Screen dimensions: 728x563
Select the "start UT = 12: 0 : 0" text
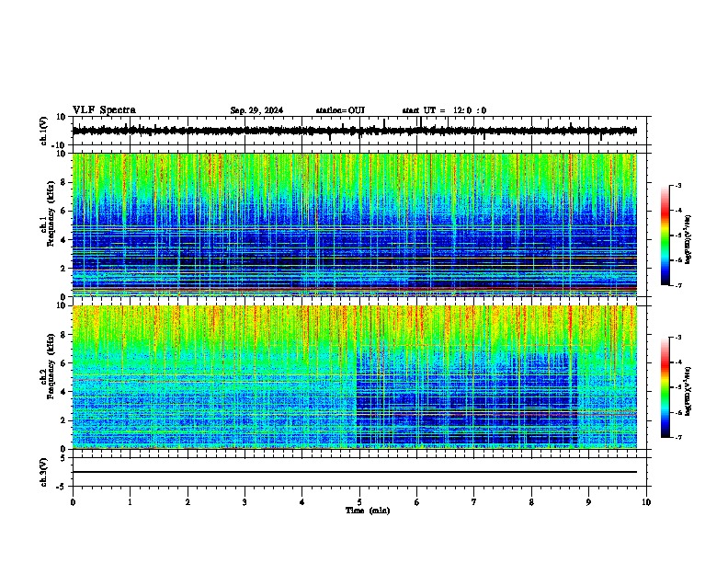(444, 110)
